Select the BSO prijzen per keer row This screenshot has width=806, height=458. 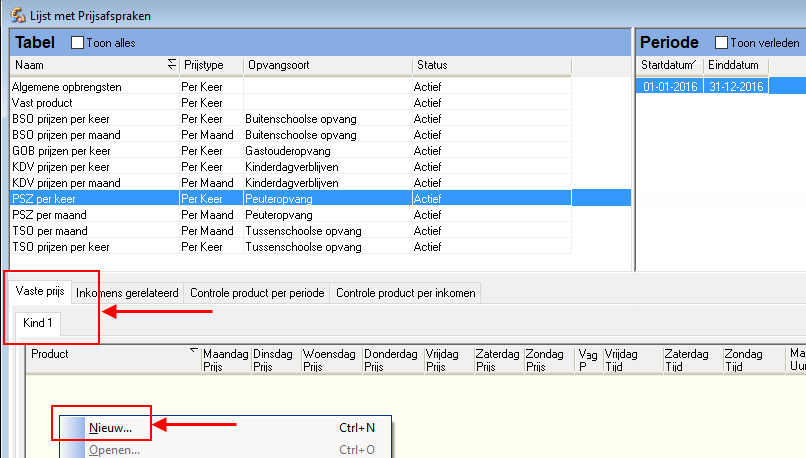tap(60, 119)
